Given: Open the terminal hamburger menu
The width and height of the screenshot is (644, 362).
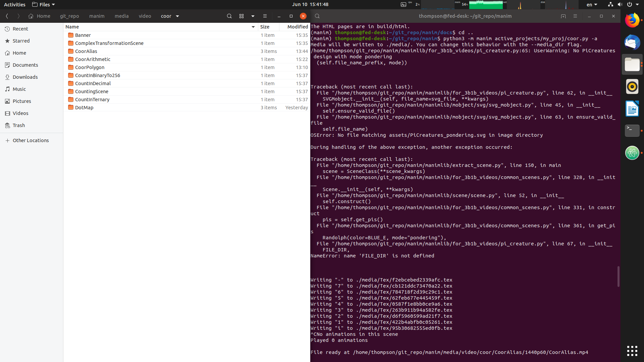Looking at the screenshot, I should (x=575, y=16).
